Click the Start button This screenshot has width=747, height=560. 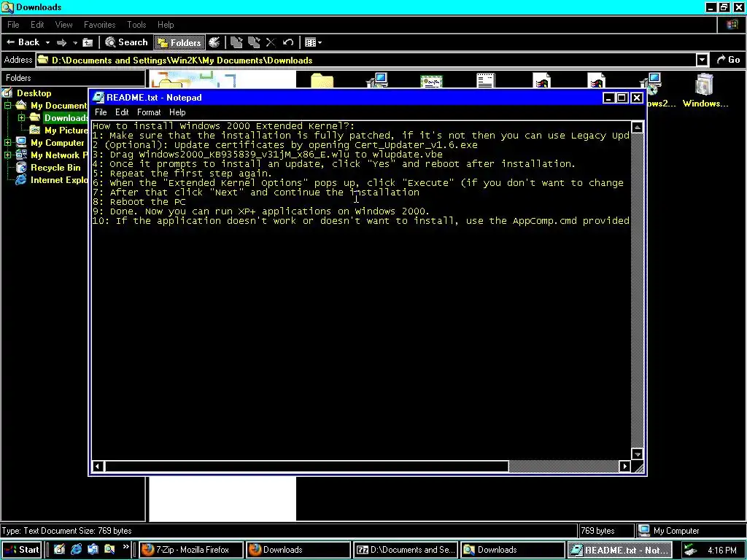(x=22, y=550)
